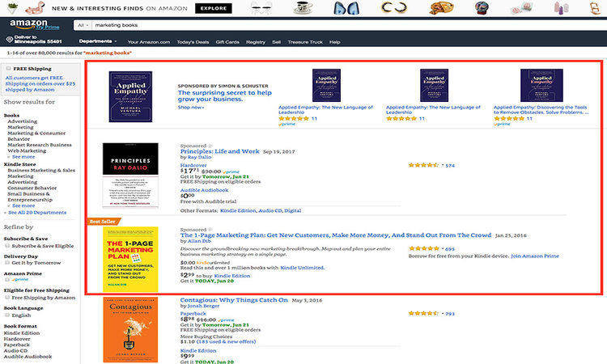Open Contagious: Why Things Catch On title
The width and height of the screenshot is (607, 364).
[234, 300]
